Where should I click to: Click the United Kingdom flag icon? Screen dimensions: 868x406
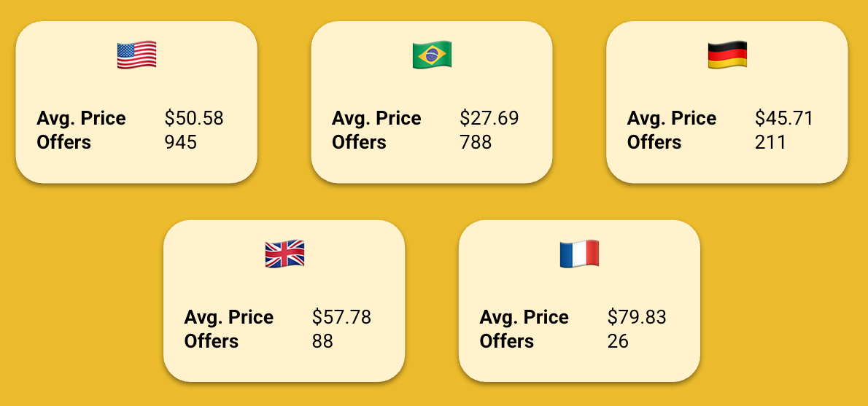click(x=284, y=254)
